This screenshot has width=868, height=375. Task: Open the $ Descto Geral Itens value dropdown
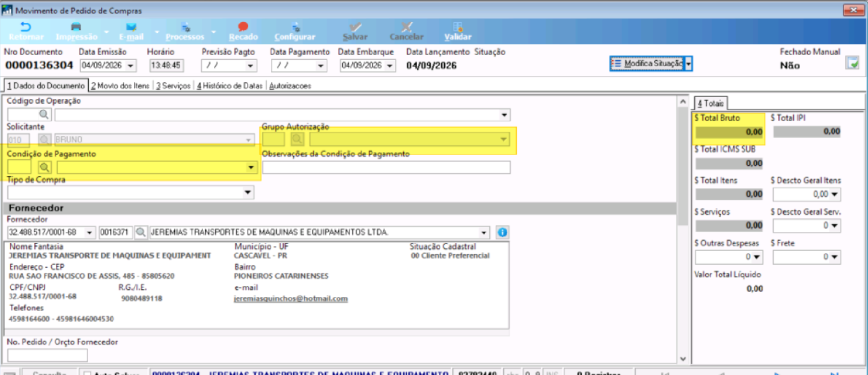[834, 194]
